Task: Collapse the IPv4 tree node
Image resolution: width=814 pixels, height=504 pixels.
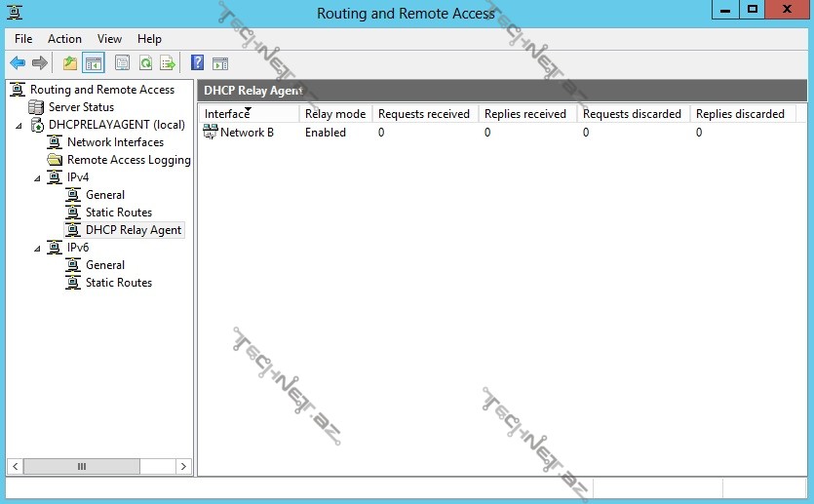Action: point(37,178)
